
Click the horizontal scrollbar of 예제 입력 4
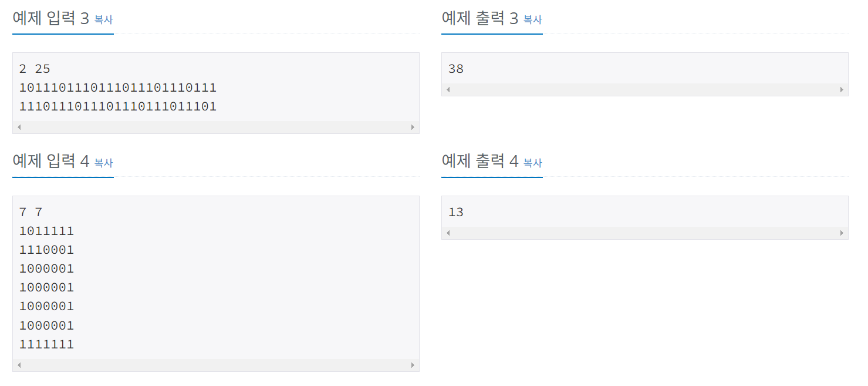point(216,364)
